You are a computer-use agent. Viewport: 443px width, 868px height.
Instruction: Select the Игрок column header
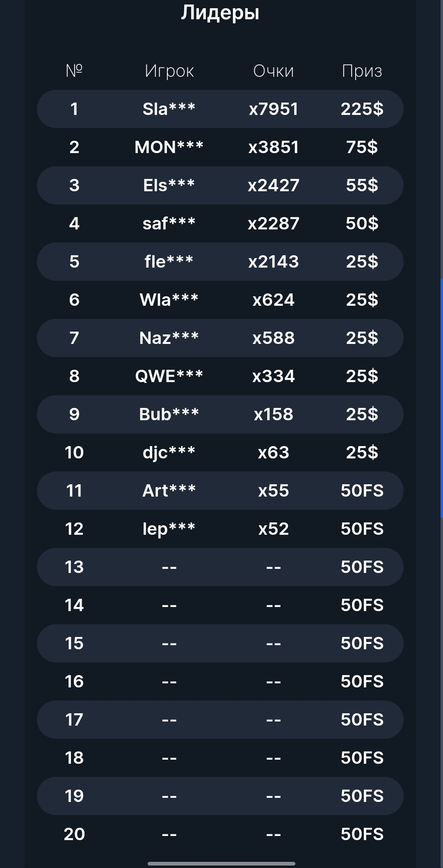click(x=169, y=71)
